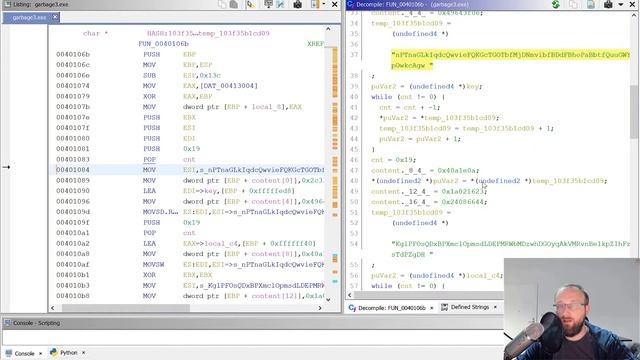The image size is (640, 360).
Task: Close the Listing panel with the X
Action: point(334,4)
